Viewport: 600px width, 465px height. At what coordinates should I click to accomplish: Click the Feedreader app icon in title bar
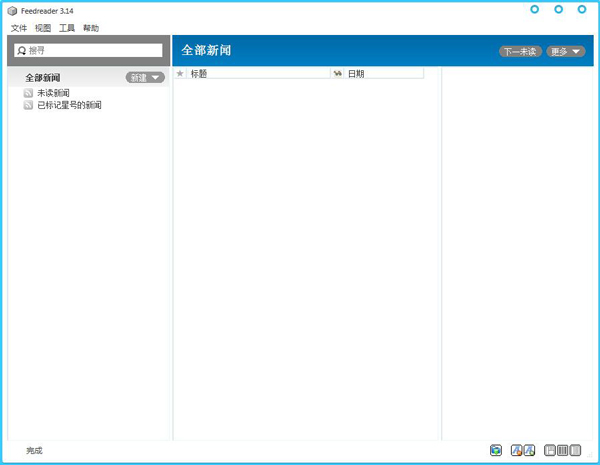12,11
